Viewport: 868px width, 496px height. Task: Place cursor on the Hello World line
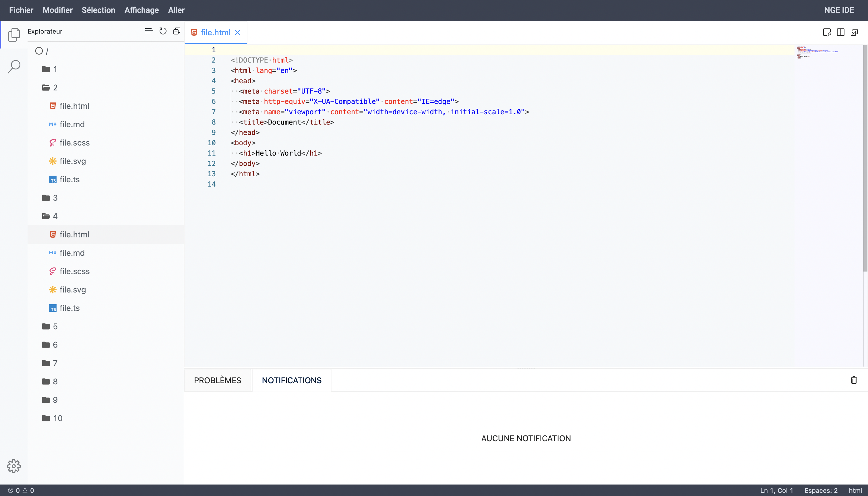(276, 153)
